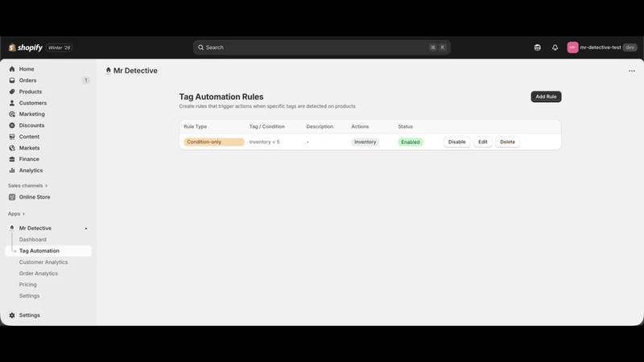Click the Actions column header

(360, 126)
